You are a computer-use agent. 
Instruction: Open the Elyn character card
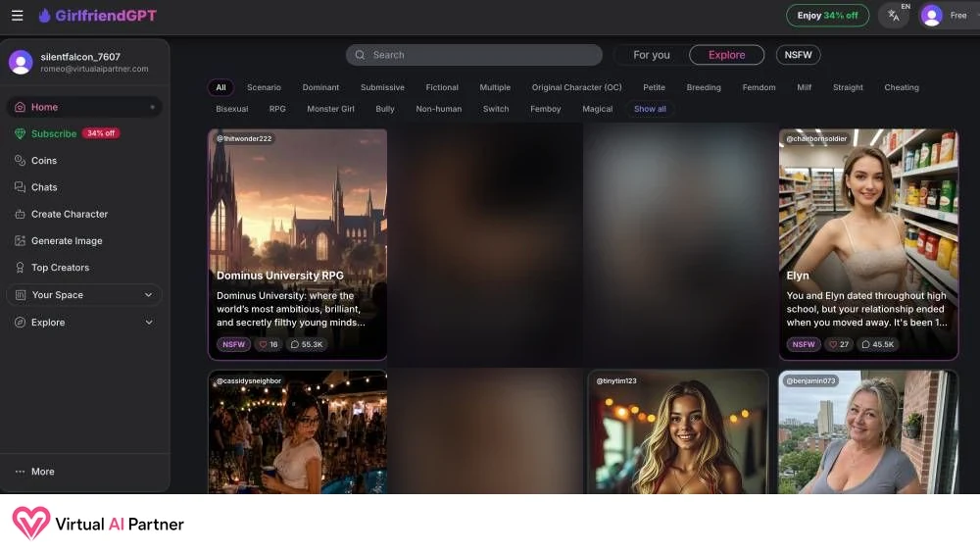868,244
